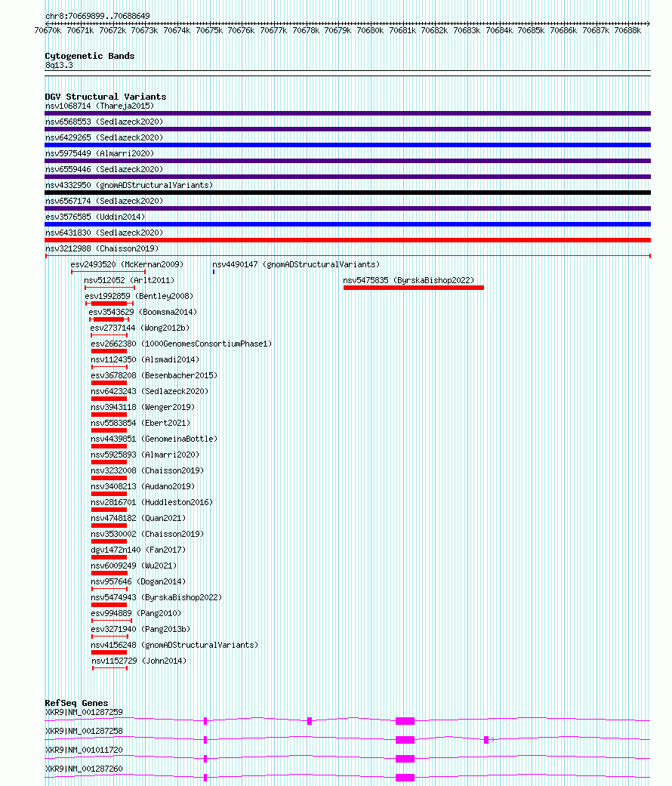Select nsv3232008 (Chaisson2019) label
This screenshot has width=672, height=786.
pyautogui.click(x=147, y=470)
